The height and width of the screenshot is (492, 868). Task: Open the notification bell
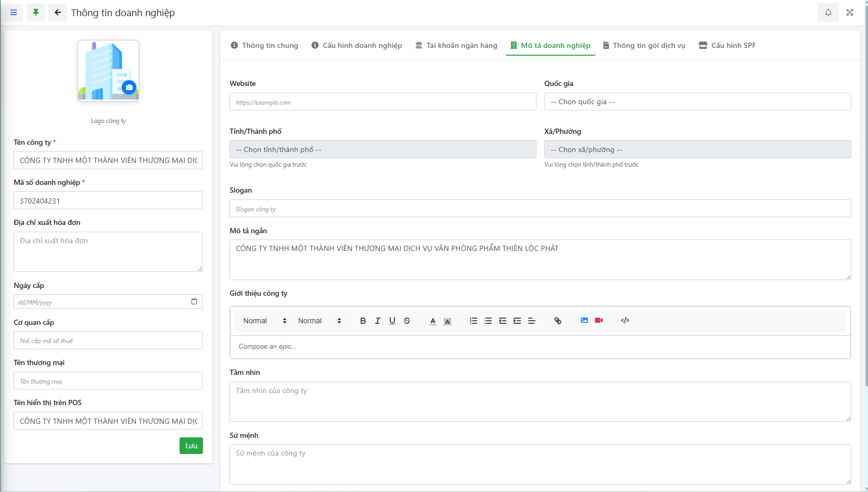click(828, 12)
